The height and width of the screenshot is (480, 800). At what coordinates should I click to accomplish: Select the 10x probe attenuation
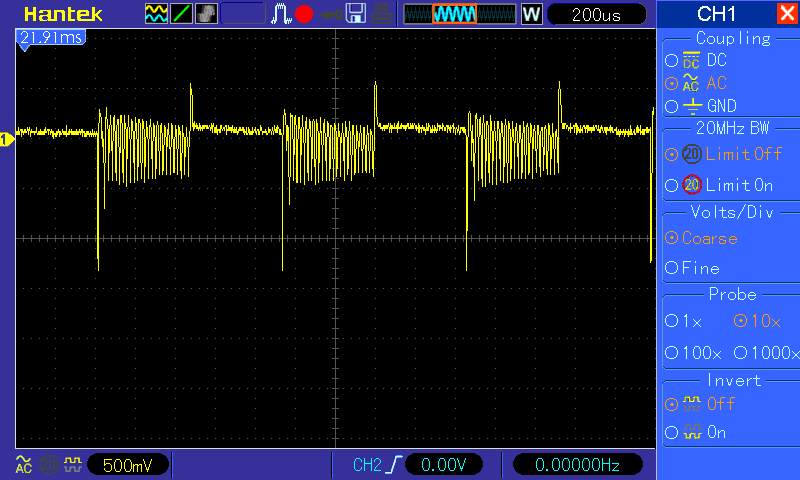click(x=740, y=320)
